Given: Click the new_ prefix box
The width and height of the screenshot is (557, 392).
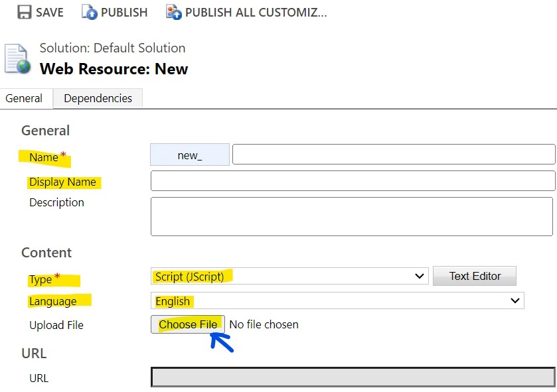Looking at the screenshot, I should [189, 154].
